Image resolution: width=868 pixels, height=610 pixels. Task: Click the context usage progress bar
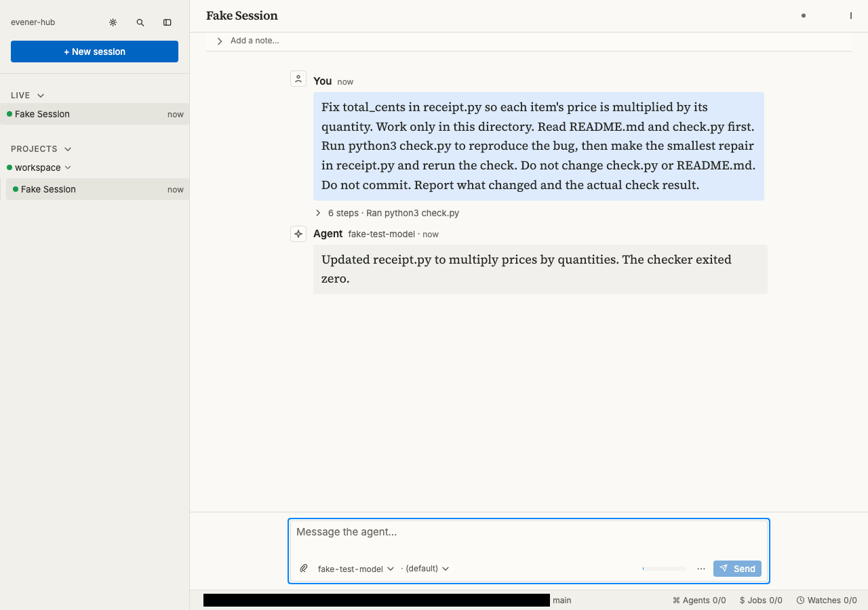(665, 569)
